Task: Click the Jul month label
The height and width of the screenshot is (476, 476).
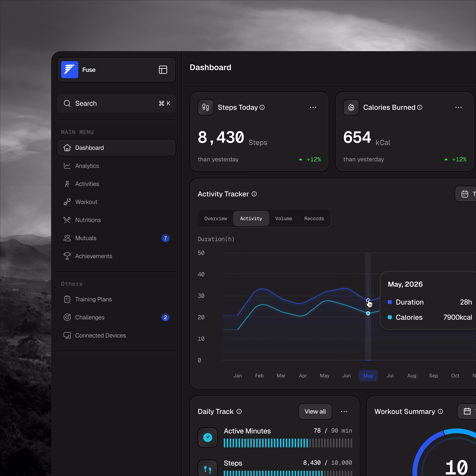Action: pos(390,376)
